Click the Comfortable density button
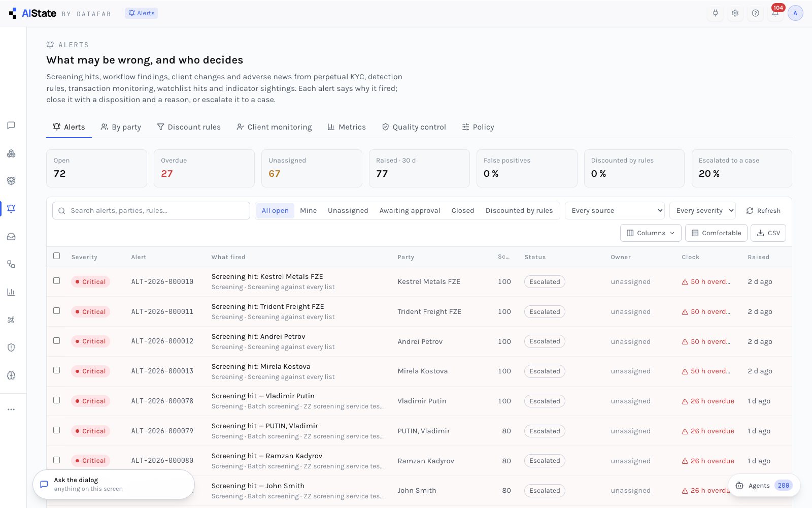812x508 pixels. 716,233
